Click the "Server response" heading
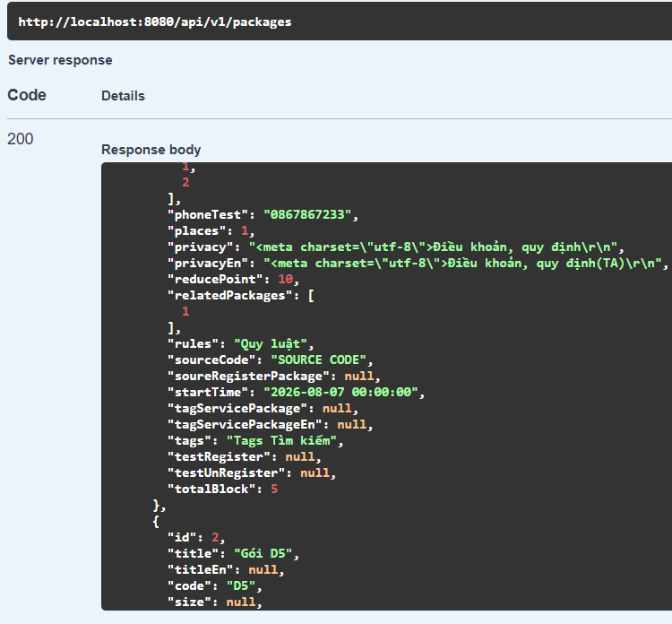This screenshot has width=672, height=624. coord(60,60)
